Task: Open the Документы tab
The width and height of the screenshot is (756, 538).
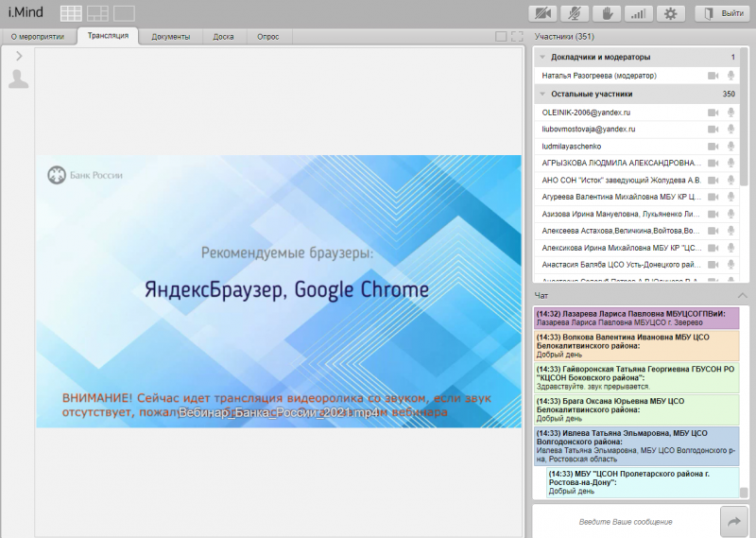Action: click(x=171, y=37)
